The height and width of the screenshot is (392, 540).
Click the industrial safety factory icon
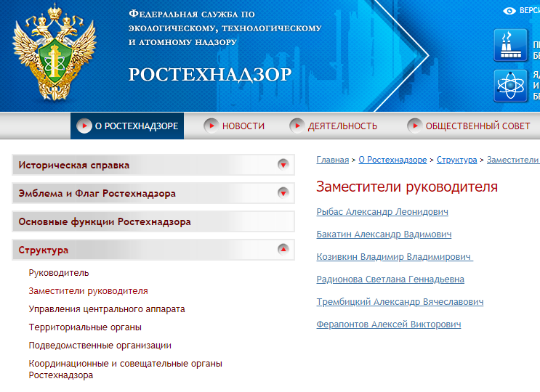pos(511,45)
